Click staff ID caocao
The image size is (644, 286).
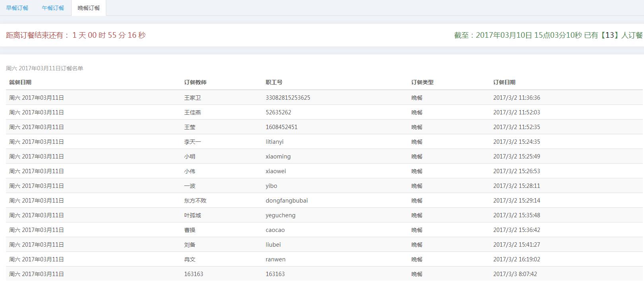[x=275, y=230]
